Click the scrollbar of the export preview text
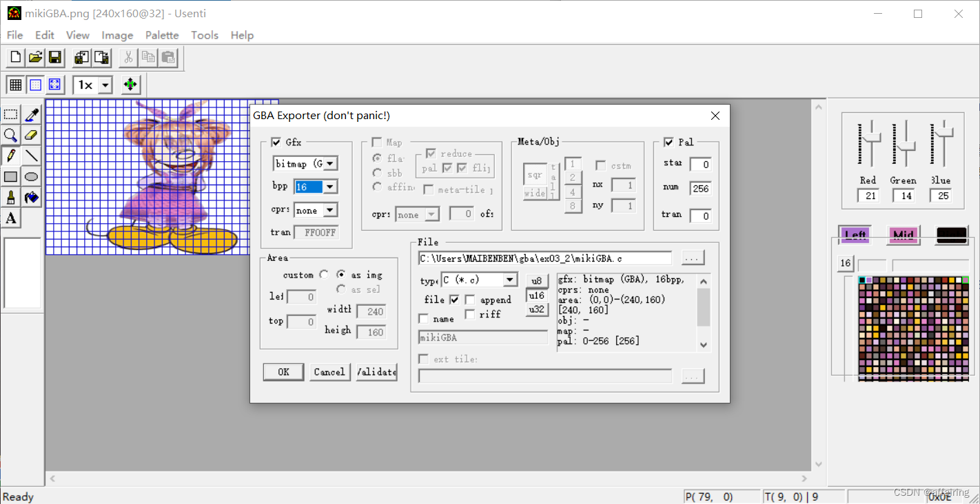Viewport: 980px width, 504px height. pyautogui.click(x=702, y=310)
